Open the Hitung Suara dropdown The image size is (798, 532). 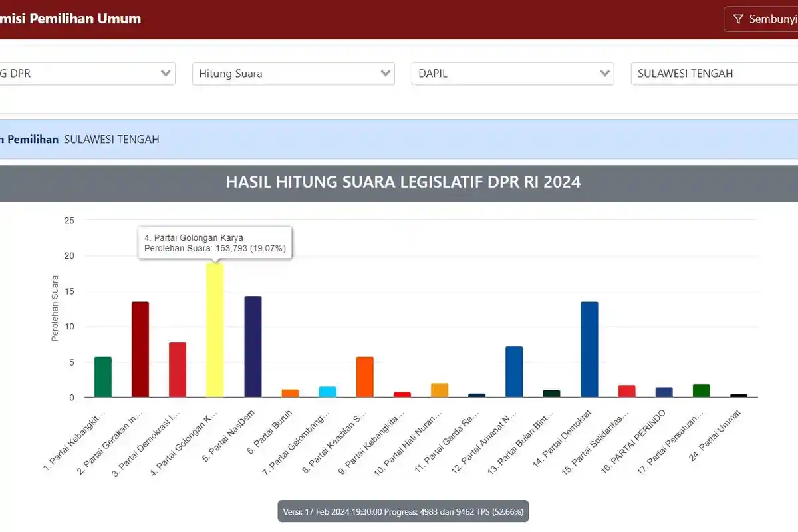point(293,73)
